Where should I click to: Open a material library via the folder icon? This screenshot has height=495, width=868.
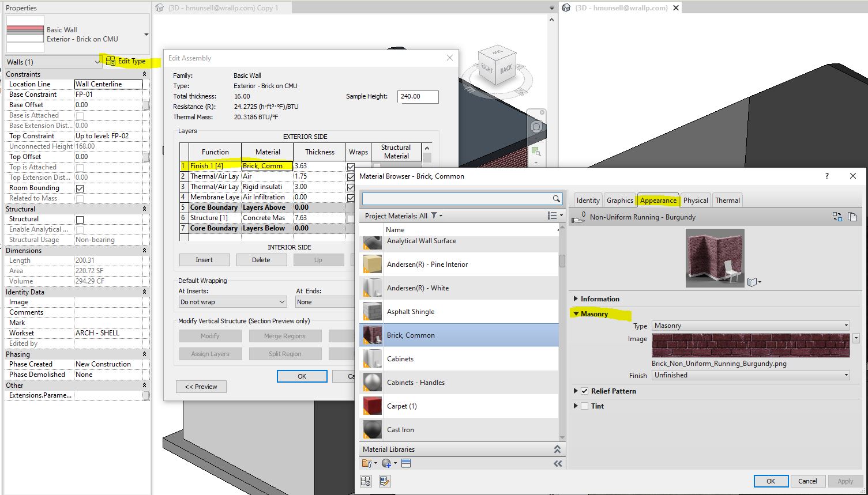pyautogui.click(x=367, y=463)
